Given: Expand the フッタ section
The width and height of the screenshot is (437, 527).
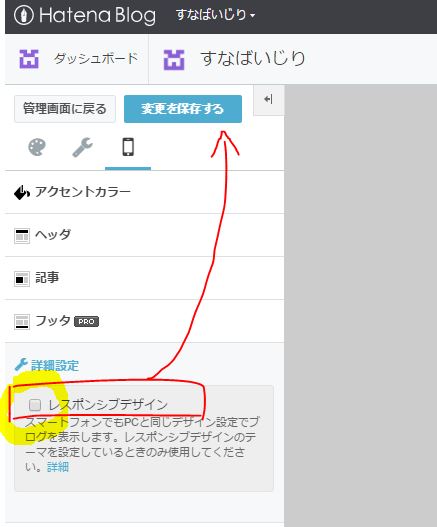Looking at the screenshot, I should coord(145,321).
